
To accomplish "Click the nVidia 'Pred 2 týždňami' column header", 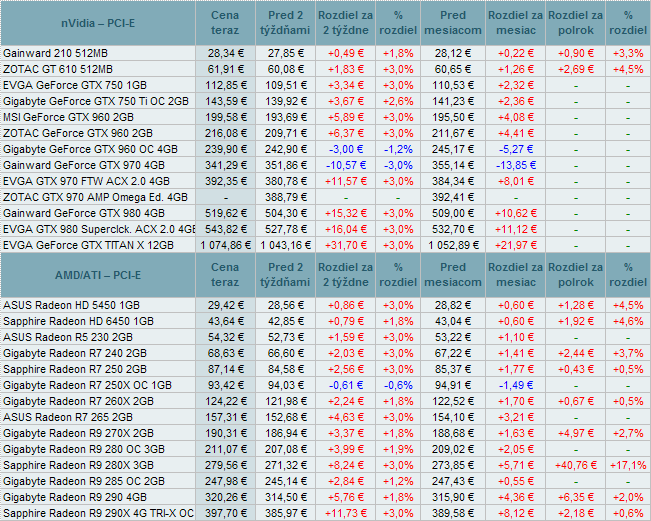I will [x=285, y=23].
